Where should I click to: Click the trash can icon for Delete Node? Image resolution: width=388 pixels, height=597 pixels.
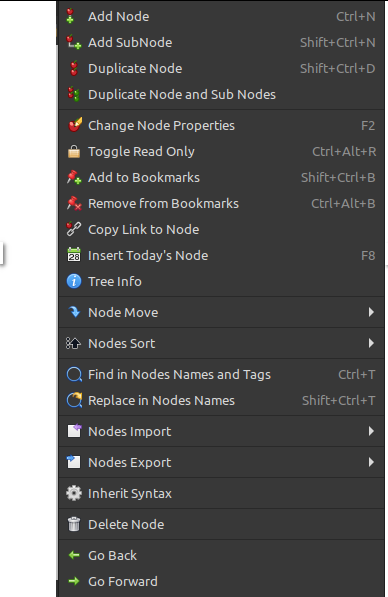pos(74,524)
